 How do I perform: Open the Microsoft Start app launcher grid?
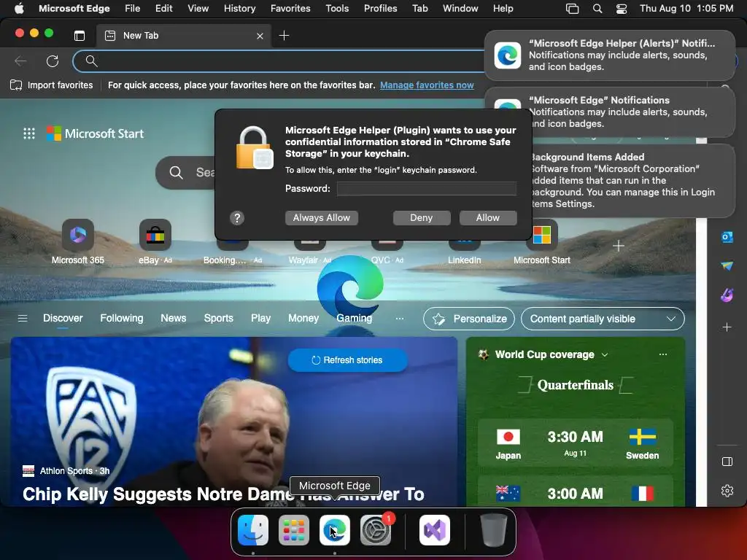tap(29, 133)
